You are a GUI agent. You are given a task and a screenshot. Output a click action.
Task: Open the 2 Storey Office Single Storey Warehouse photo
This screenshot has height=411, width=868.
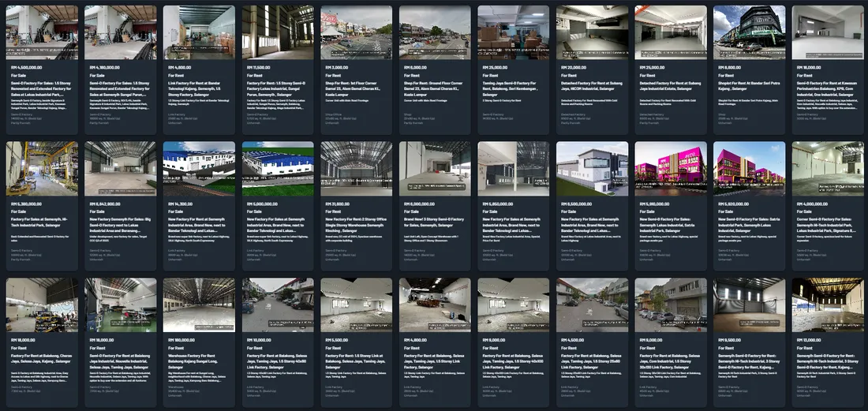pos(357,169)
